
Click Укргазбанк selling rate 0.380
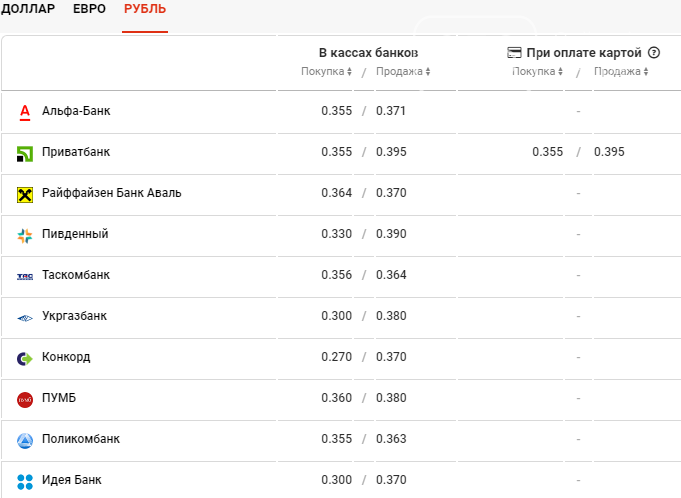click(391, 316)
